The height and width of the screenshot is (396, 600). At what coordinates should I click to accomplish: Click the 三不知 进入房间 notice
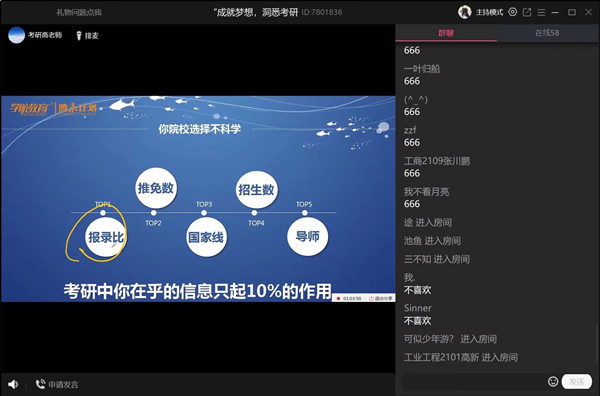pos(437,259)
